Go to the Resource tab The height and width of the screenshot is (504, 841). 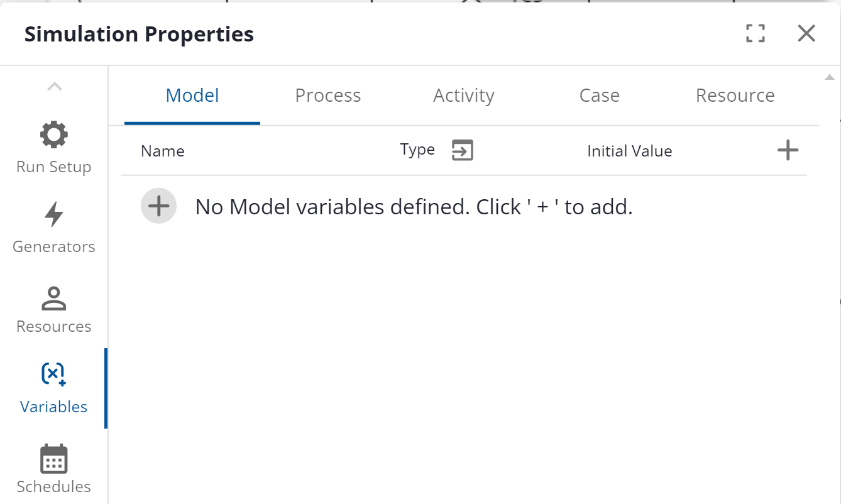(735, 96)
